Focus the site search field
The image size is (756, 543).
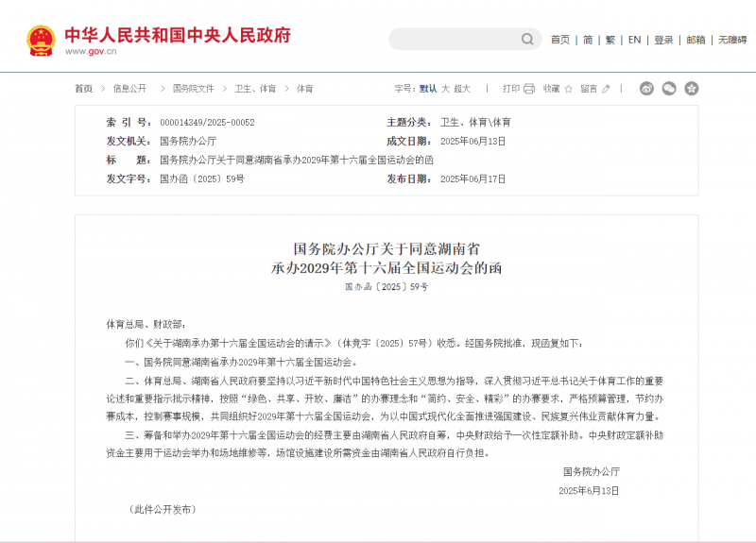[465, 39]
